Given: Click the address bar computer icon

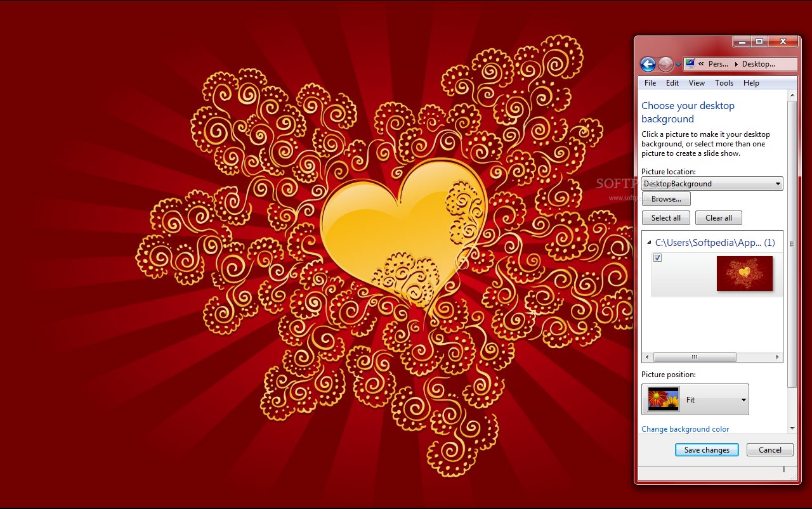Looking at the screenshot, I should tap(690, 63).
